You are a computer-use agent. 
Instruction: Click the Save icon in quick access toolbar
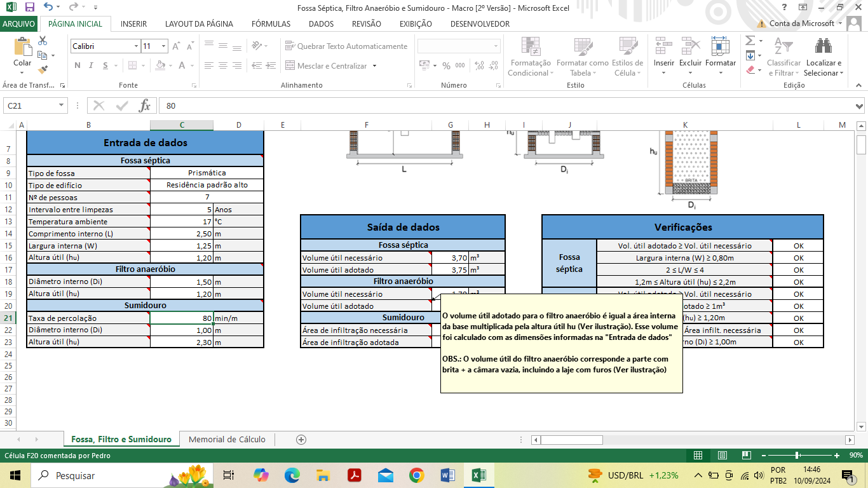point(29,8)
